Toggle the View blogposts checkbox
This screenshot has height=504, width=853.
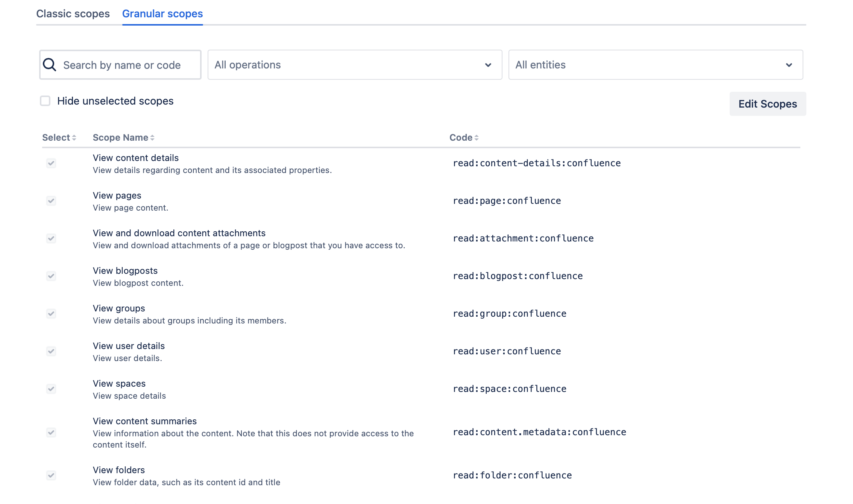coord(51,276)
